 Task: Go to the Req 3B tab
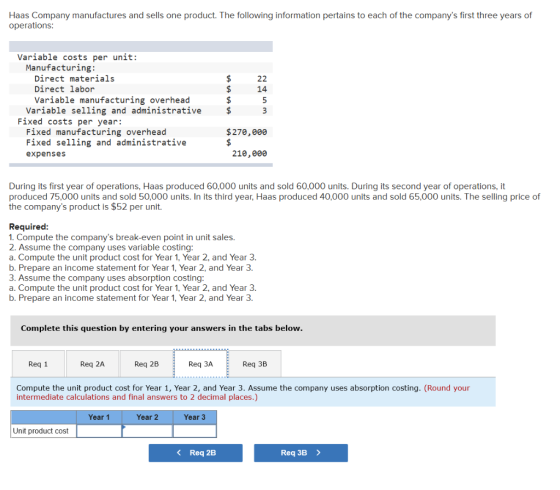tap(255, 364)
